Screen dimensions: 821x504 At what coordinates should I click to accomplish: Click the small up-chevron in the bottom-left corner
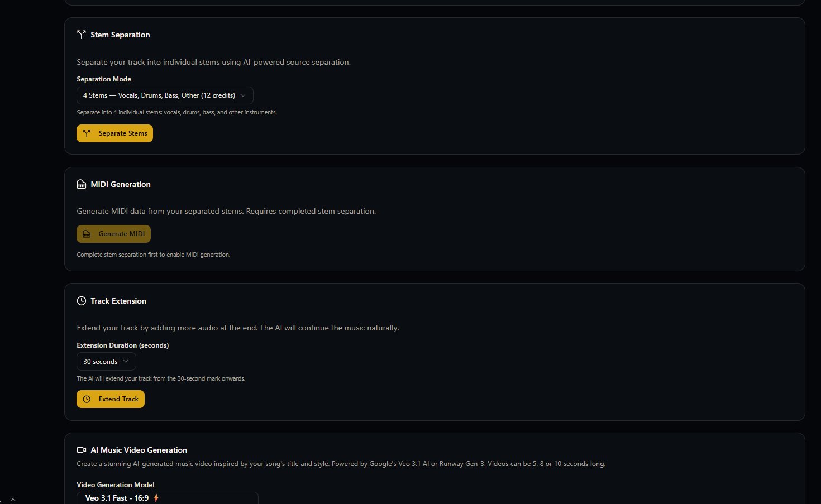(13, 500)
